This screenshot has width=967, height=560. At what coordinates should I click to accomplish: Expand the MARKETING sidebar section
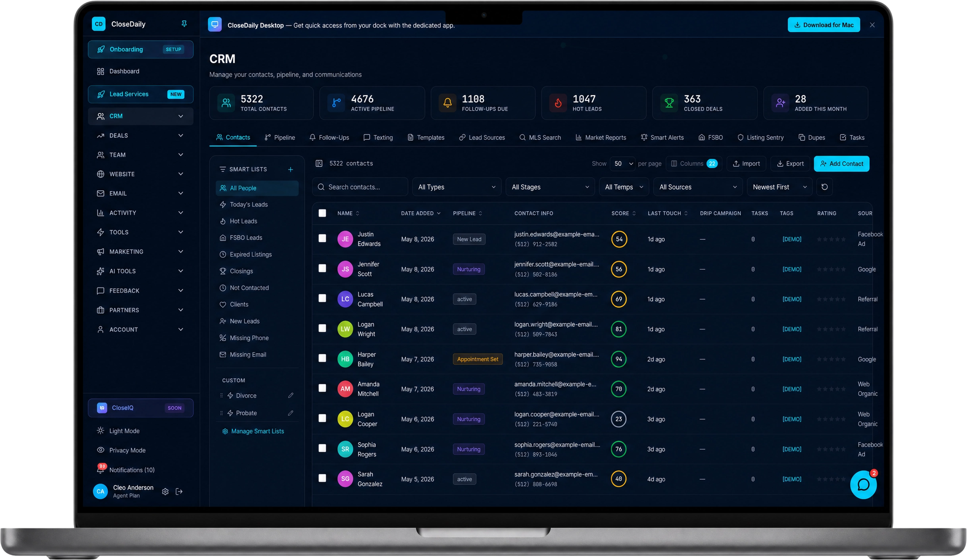pos(140,251)
